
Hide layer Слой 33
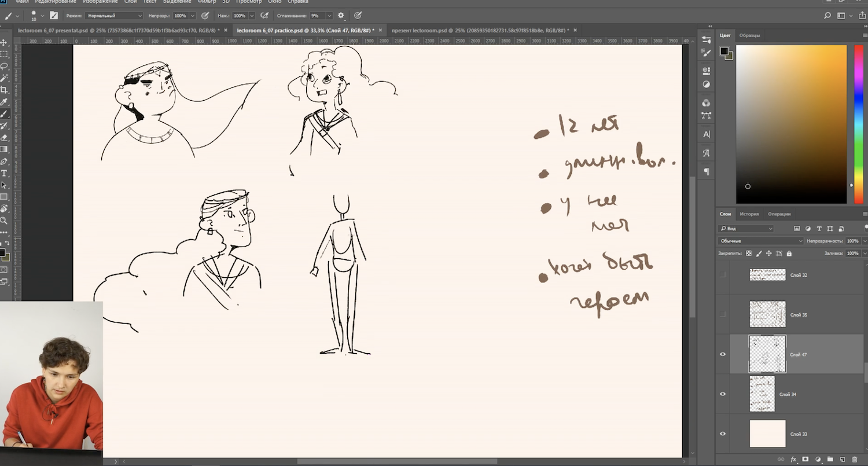click(722, 434)
